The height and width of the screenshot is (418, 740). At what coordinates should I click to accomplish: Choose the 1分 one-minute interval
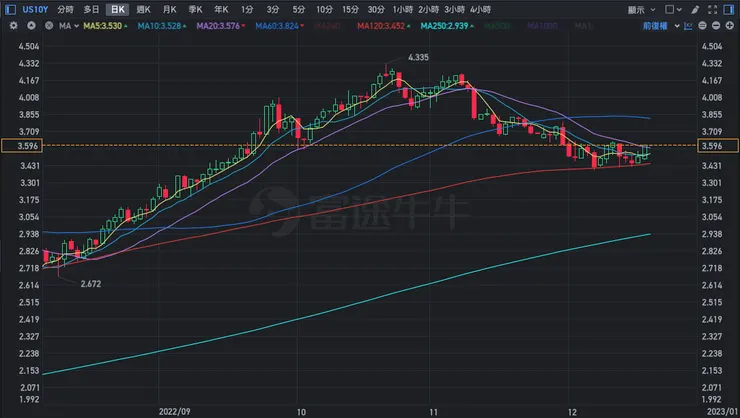click(x=247, y=9)
